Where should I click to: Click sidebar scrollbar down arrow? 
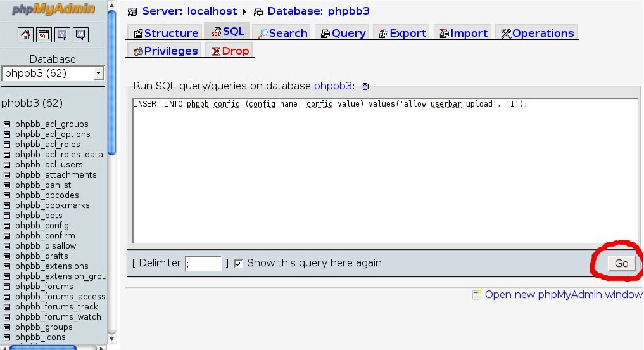(111, 339)
